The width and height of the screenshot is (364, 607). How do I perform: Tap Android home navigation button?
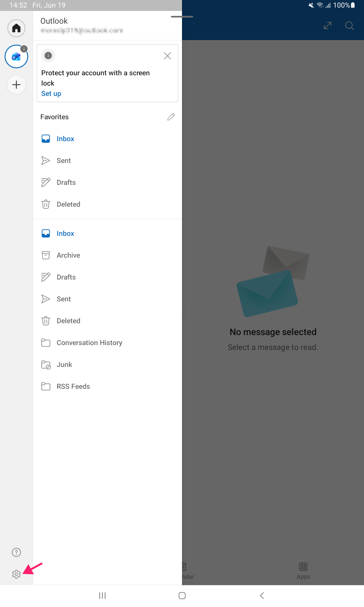[x=182, y=596]
